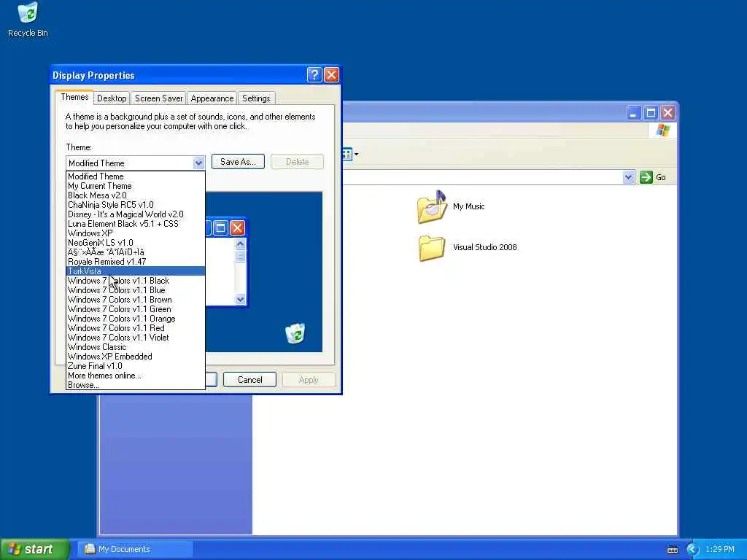Viewport: 747px width, 560px height.
Task: Select Royale Remixed v1.47 theme
Action: (135, 262)
